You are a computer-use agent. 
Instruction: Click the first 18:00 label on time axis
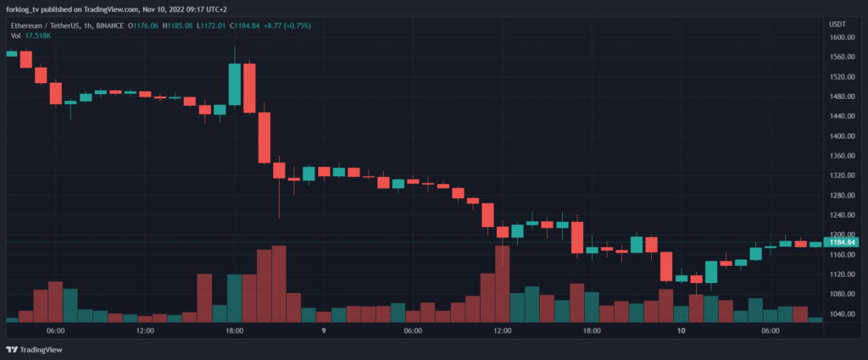pyautogui.click(x=235, y=331)
